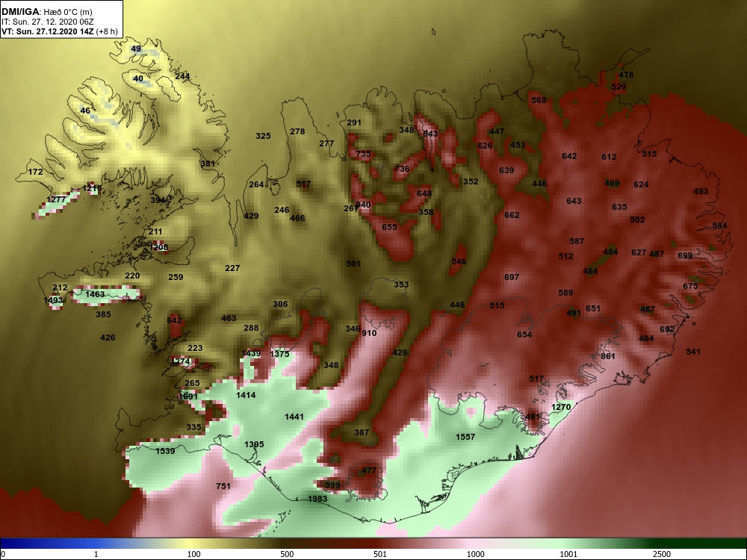
Task: Click the valid time line 'VT: Sun. 27.12.2020 14Z'
Action: [x=48, y=31]
